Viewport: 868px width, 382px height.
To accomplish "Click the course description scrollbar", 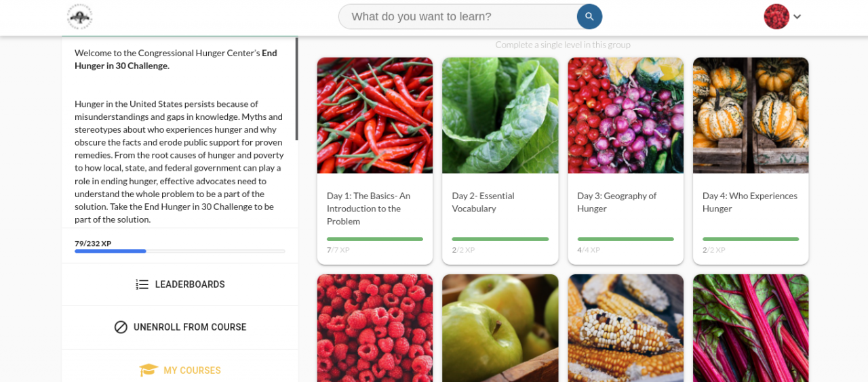I will pyautogui.click(x=296, y=88).
